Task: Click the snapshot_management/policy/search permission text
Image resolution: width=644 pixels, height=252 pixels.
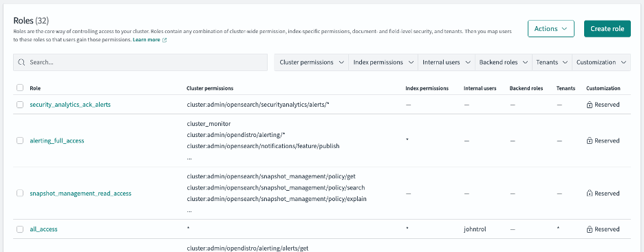Action: [276, 188]
